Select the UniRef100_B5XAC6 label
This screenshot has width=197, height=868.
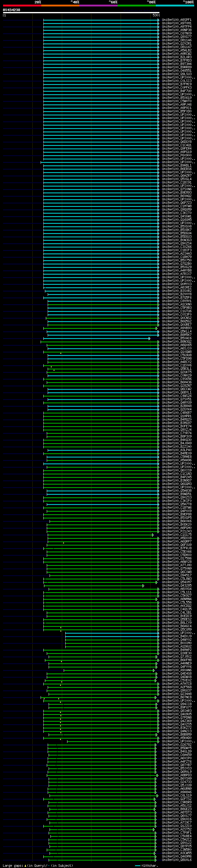[176, 338]
